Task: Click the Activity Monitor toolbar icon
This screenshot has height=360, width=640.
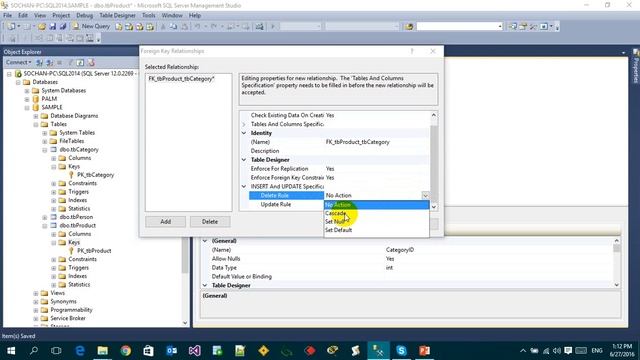Action: tap(260, 27)
